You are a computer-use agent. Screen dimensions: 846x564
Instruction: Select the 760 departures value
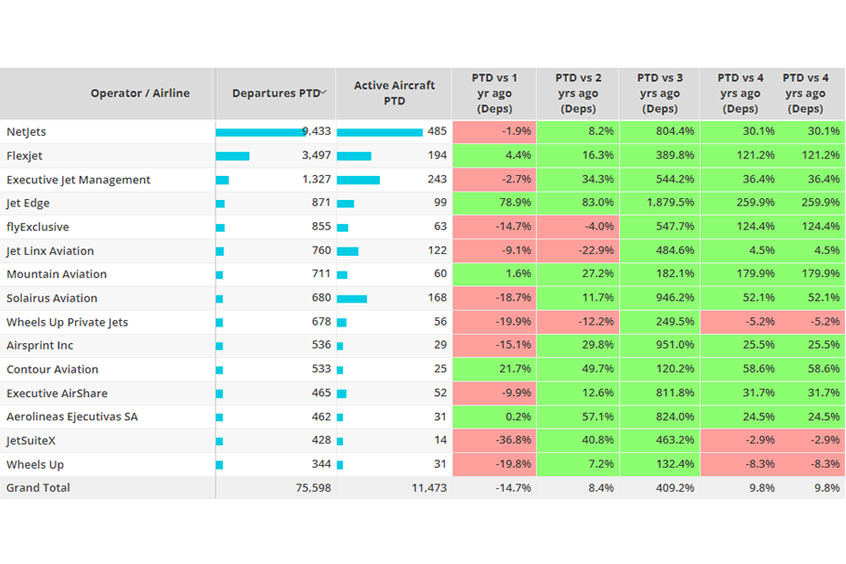tap(321, 250)
